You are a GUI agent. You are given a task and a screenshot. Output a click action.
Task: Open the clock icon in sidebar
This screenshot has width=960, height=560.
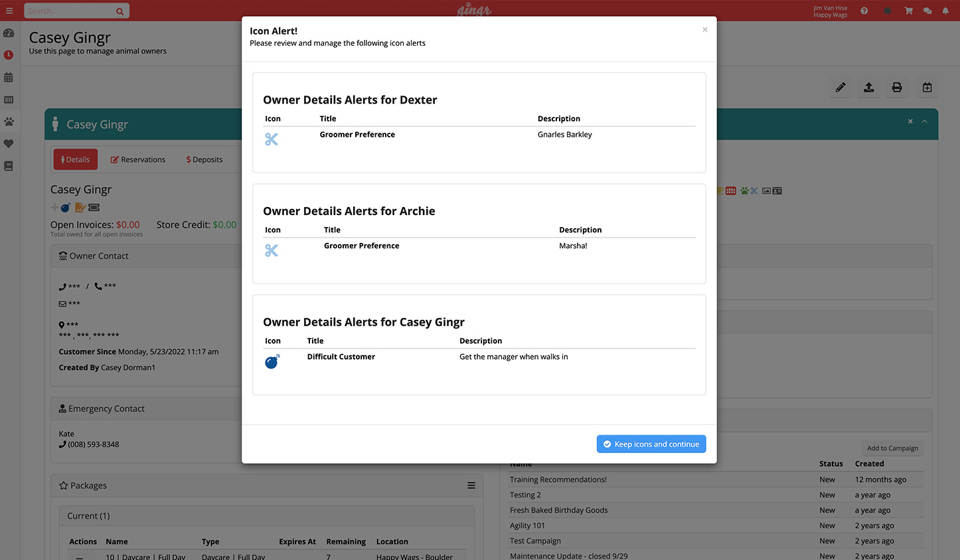tap(9, 55)
